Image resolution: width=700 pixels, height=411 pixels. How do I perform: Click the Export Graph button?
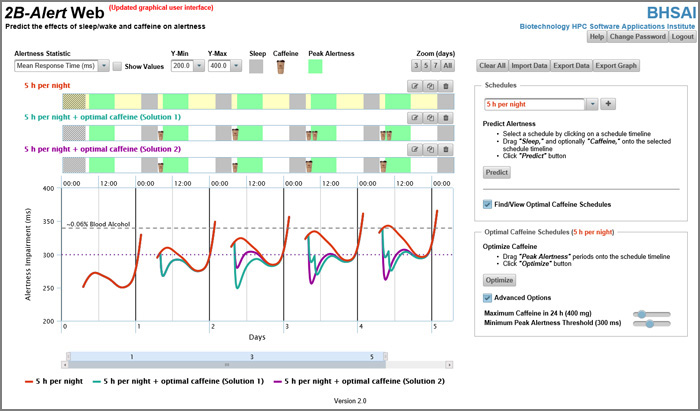click(616, 66)
